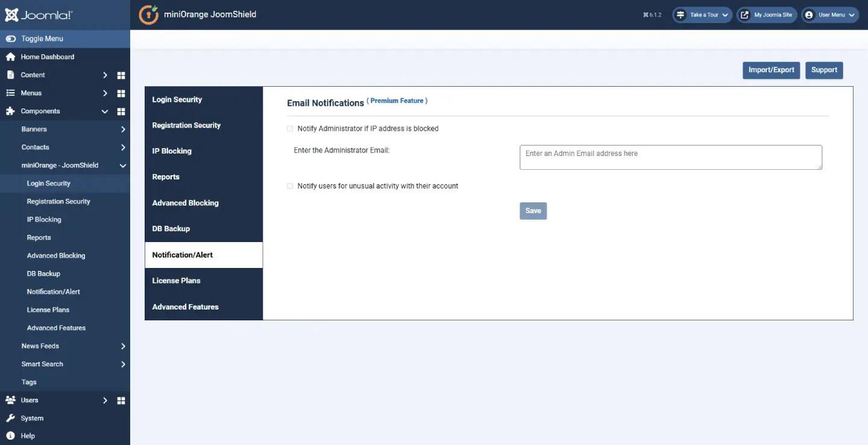Image resolution: width=868 pixels, height=445 pixels.
Task: Open Reports in the sidebar submenu
Action: 65,237
